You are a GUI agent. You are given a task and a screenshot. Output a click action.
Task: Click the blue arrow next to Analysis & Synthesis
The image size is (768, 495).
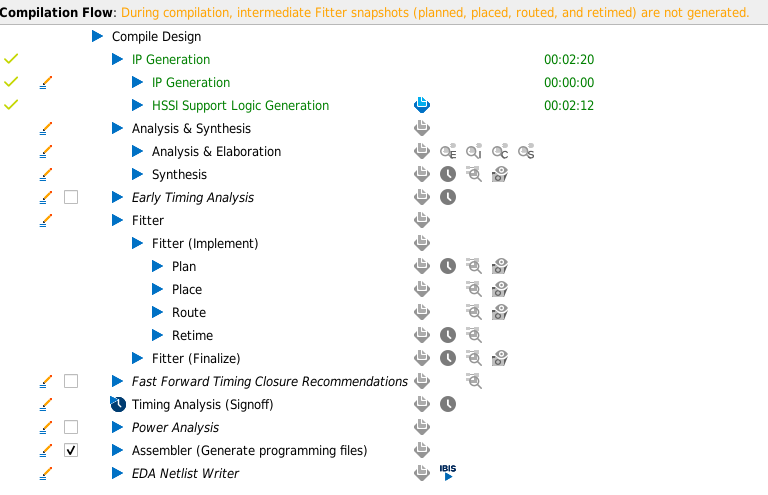(x=118, y=128)
